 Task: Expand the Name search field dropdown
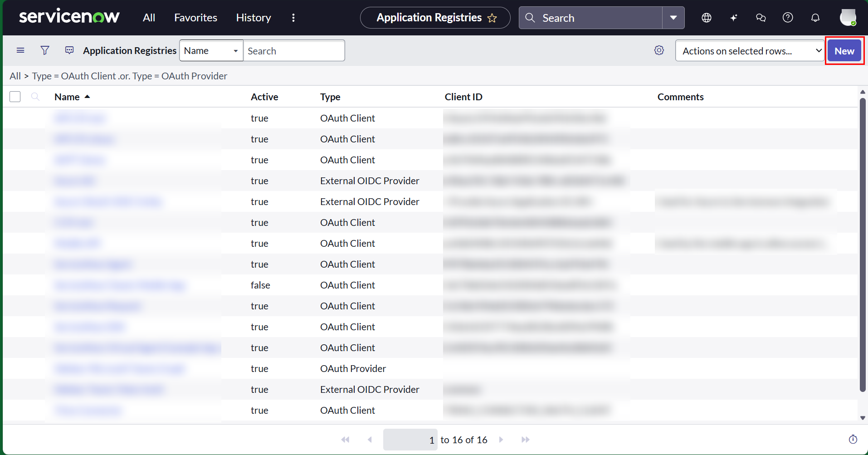coord(211,50)
